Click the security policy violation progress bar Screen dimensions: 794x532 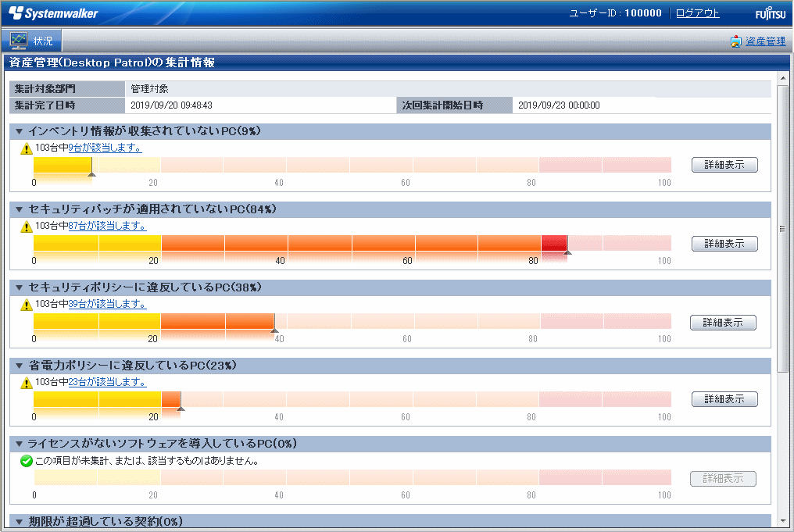click(352, 322)
